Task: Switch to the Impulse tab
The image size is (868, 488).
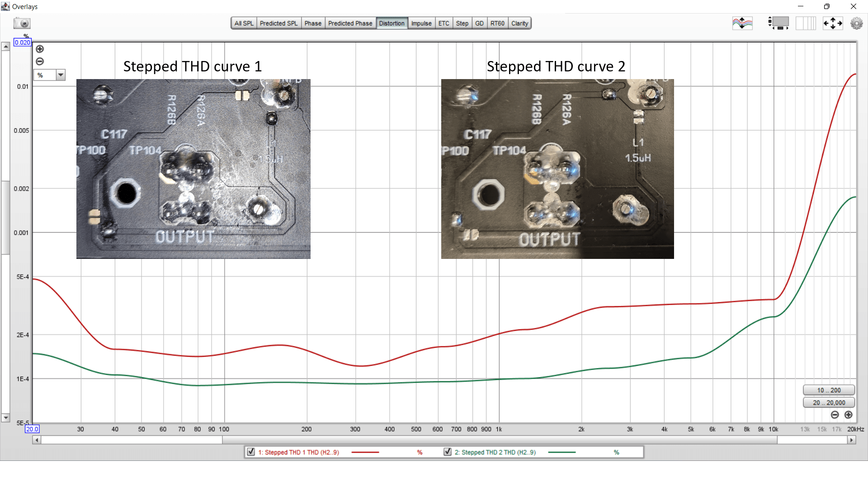Action: coord(421,23)
